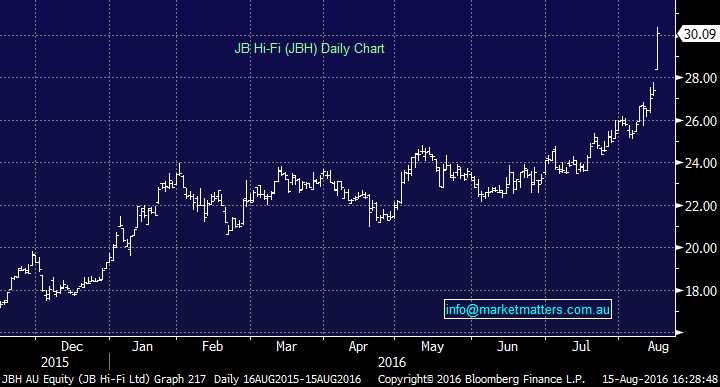
Task: Open the info@marketmatters.com.au email link
Action: 528,309
